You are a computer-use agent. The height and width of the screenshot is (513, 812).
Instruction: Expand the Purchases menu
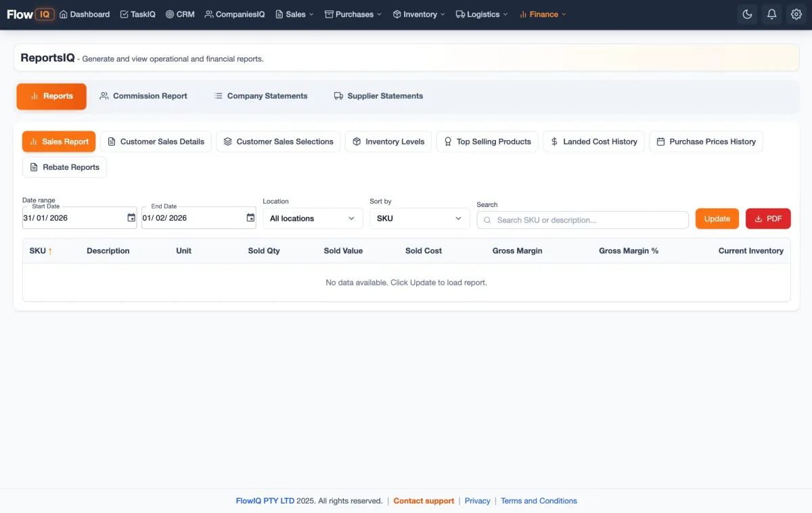(x=353, y=14)
